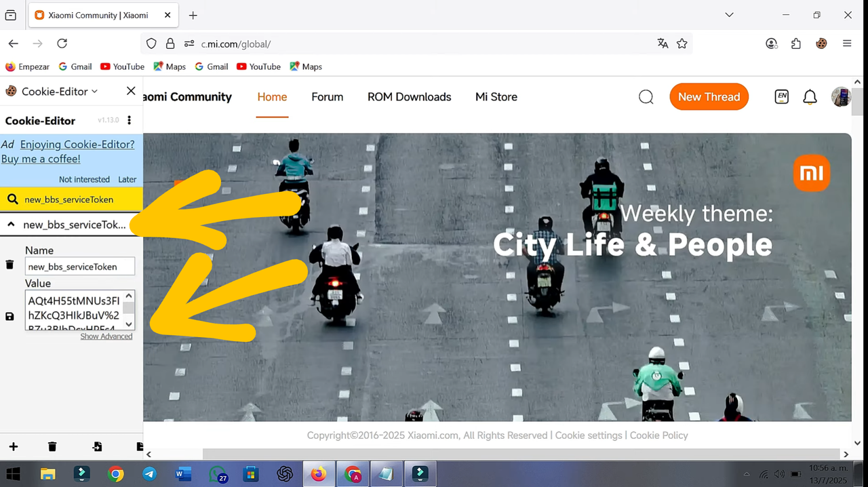The image size is (868, 487).
Task: Click the page vertical scrollbar thumb
Action: click(x=858, y=102)
